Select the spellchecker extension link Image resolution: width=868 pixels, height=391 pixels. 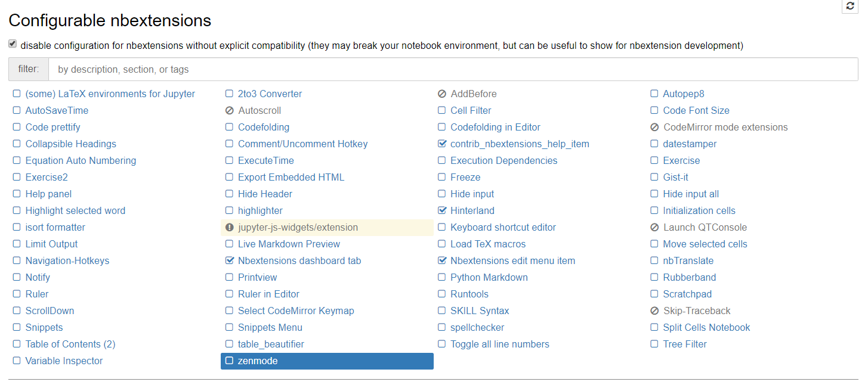pyautogui.click(x=477, y=328)
